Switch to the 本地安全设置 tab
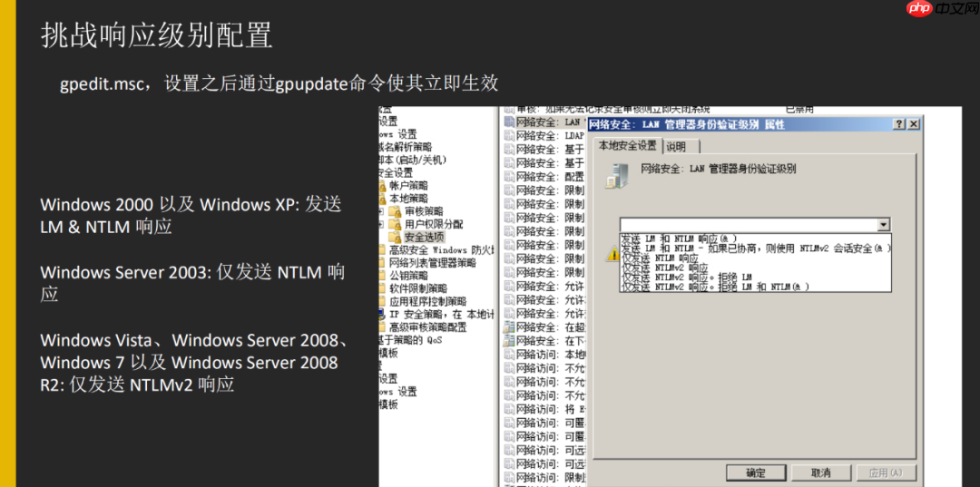980x487 pixels. (627, 145)
